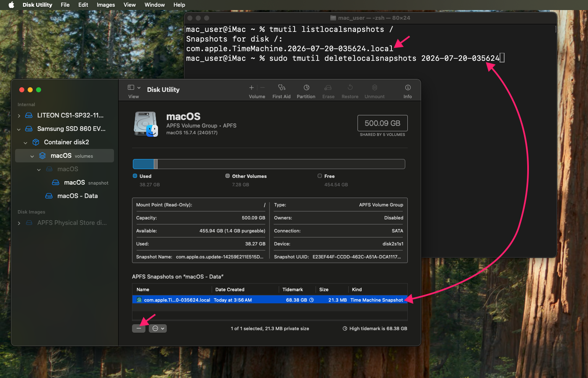Click the blue Used legend swatch

135,176
